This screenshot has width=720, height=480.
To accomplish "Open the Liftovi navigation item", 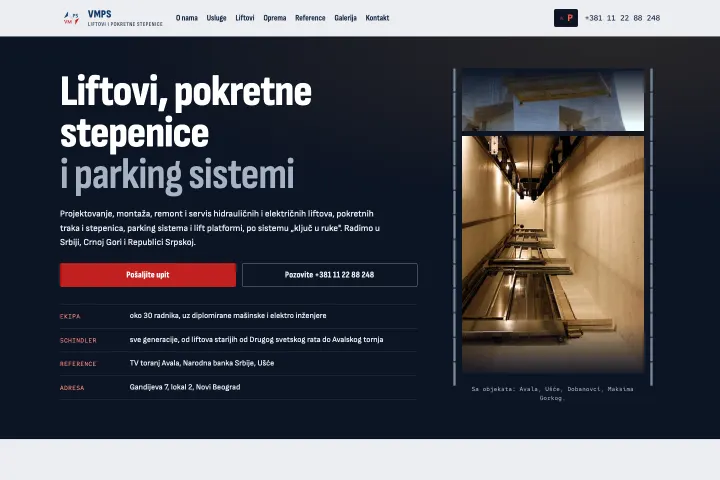I will coord(245,18).
